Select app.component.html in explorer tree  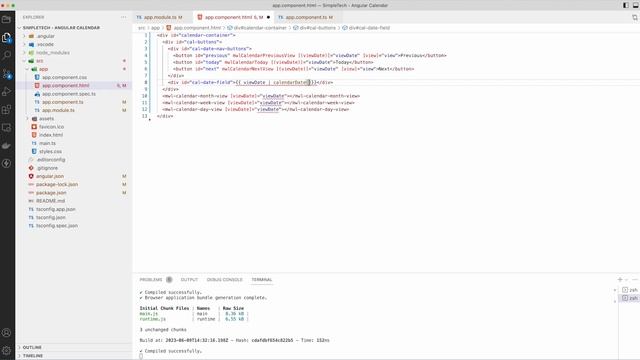click(x=65, y=85)
